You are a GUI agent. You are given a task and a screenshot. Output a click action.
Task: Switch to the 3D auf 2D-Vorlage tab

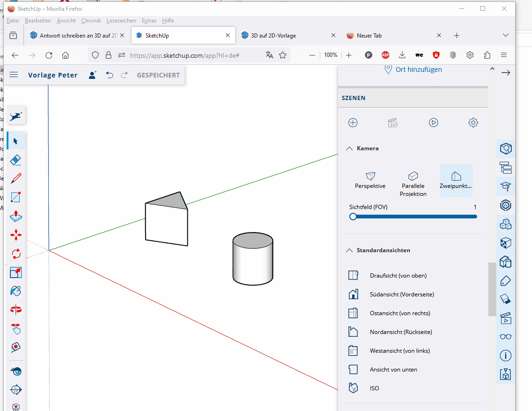pos(273,36)
